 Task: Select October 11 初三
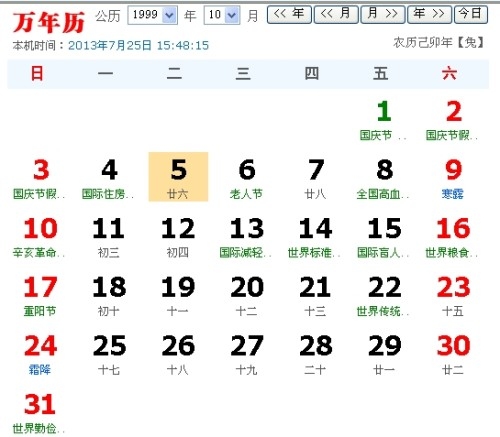(109, 237)
